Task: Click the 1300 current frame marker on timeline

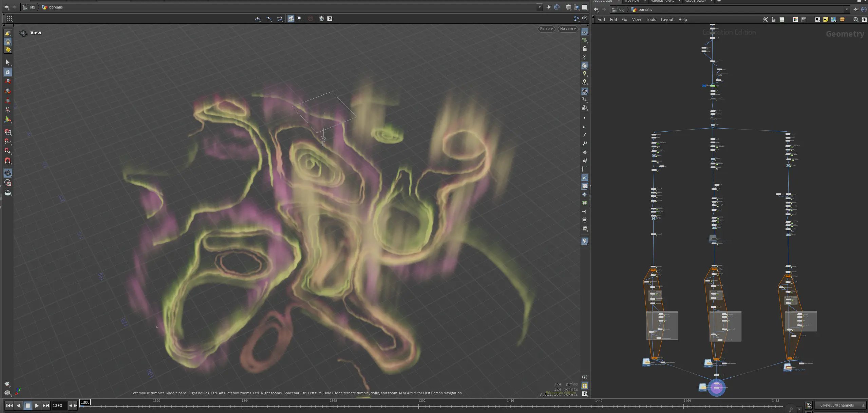Action: pos(85,402)
